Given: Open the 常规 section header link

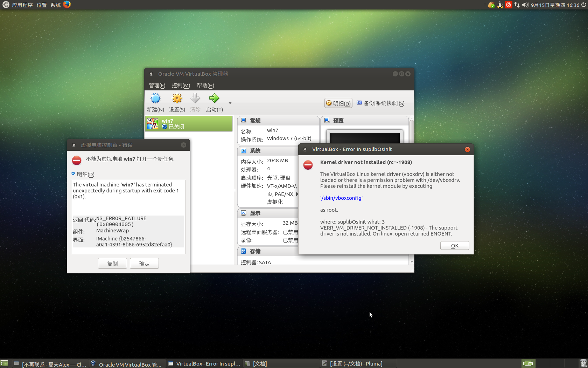Looking at the screenshot, I should pos(255,121).
